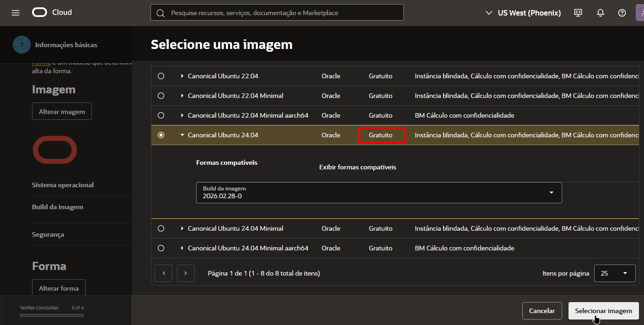Click the Canonical Ubuntu 22.04 name
Viewport: 644px width, 325px height.
point(223,76)
